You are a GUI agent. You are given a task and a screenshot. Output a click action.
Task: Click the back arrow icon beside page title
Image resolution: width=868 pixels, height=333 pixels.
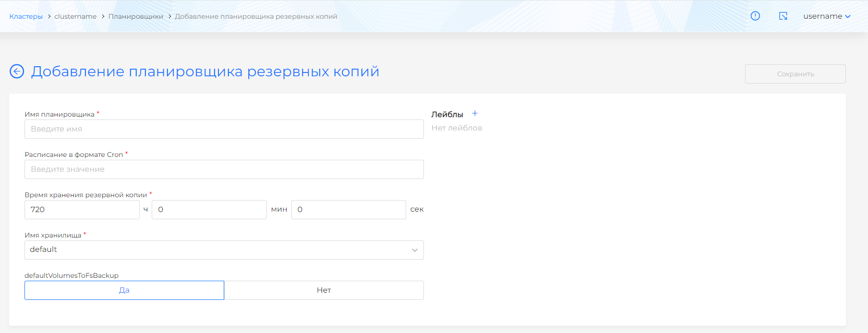click(17, 71)
